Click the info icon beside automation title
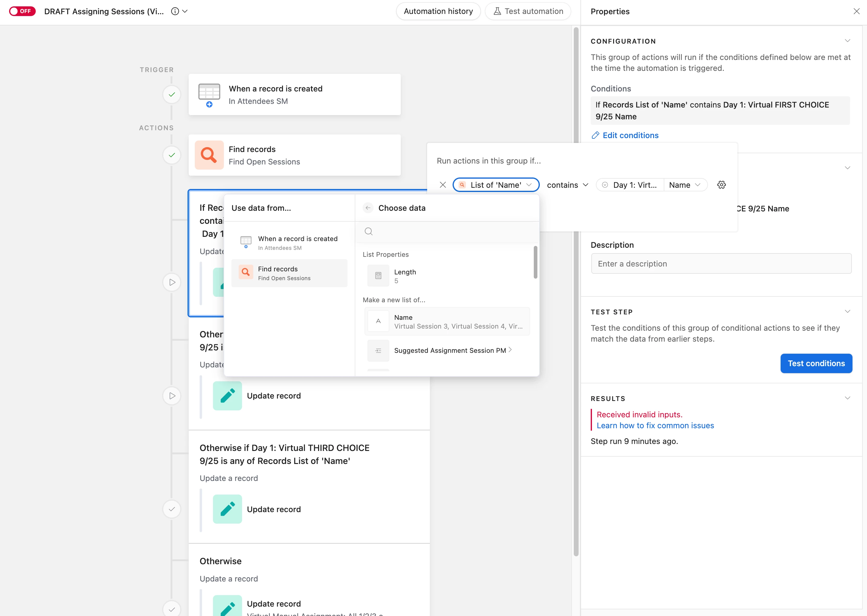The image size is (867, 616). (x=175, y=11)
